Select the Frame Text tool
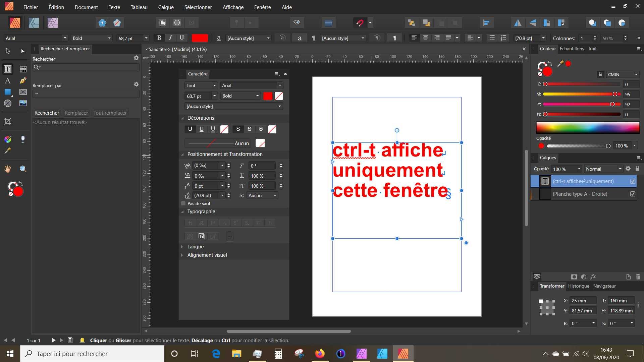Image resolution: width=644 pixels, height=362 pixels. click(x=7, y=69)
